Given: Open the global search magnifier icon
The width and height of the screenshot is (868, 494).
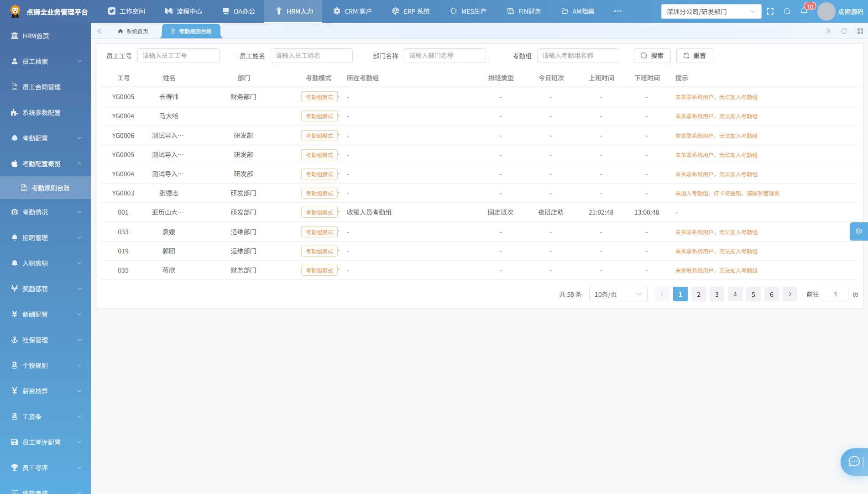Looking at the screenshot, I should (787, 11).
